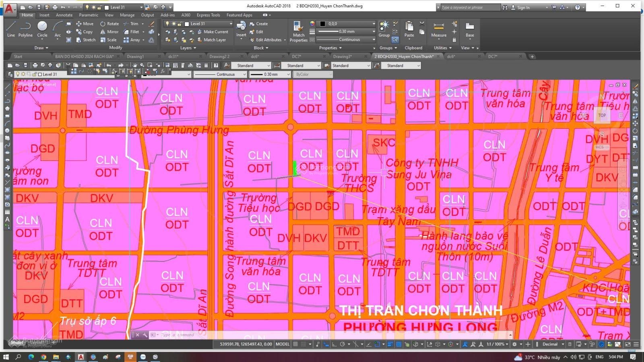This screenshot has width=644, height=362.
Task: Click the Insert block icon
Action: (x=241, y=29)
